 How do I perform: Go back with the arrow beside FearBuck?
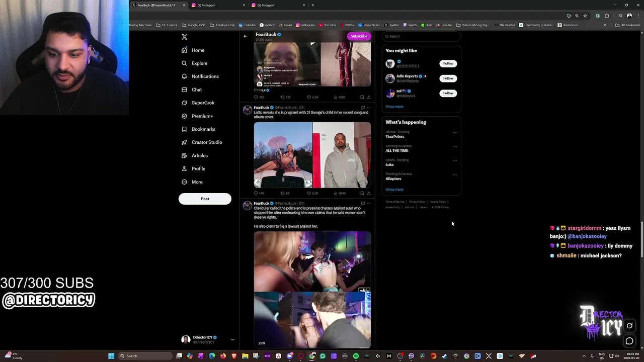245,36
